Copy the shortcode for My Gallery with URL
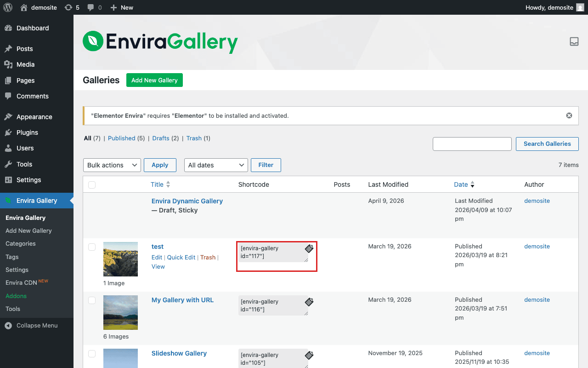The width and height of the screenshot is (588, 368). tap(308, 301)
